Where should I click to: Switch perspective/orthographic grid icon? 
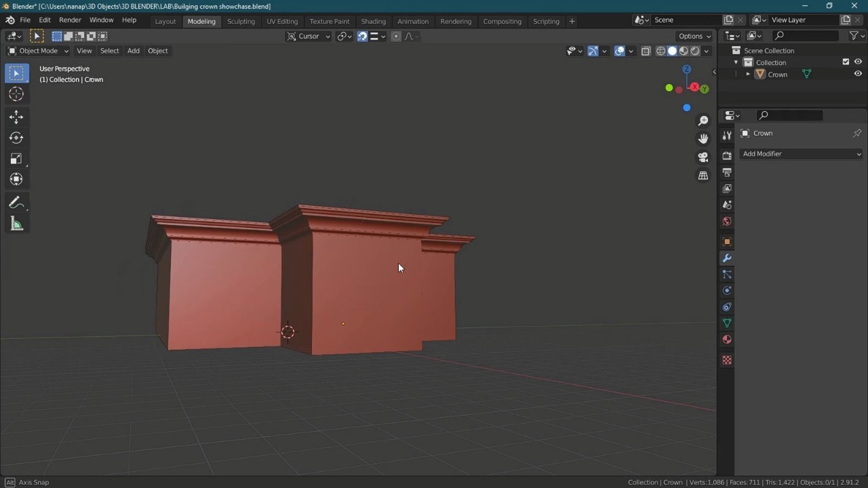703,176
